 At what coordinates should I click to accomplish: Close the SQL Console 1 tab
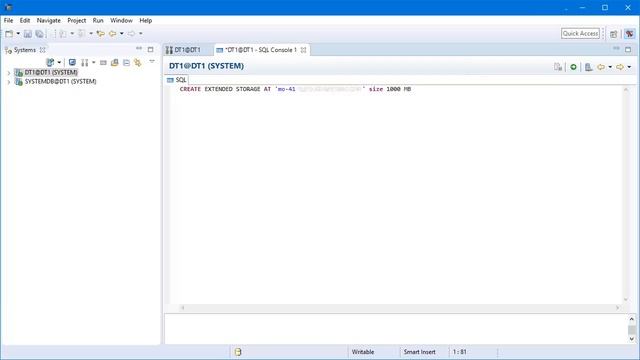pyautogui.click(x=303, y=50)
